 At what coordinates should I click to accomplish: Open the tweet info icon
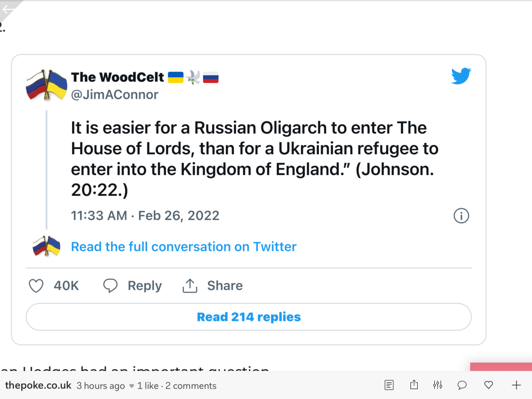461,216
